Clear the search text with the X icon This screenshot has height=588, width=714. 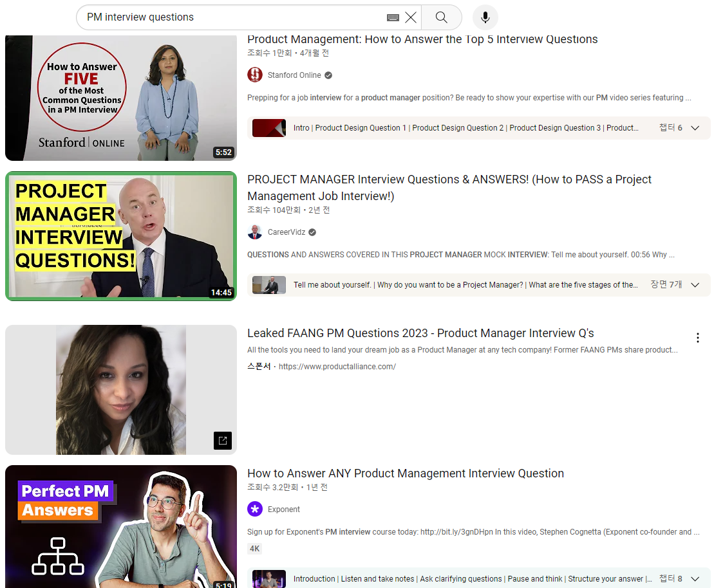point(411,17)
